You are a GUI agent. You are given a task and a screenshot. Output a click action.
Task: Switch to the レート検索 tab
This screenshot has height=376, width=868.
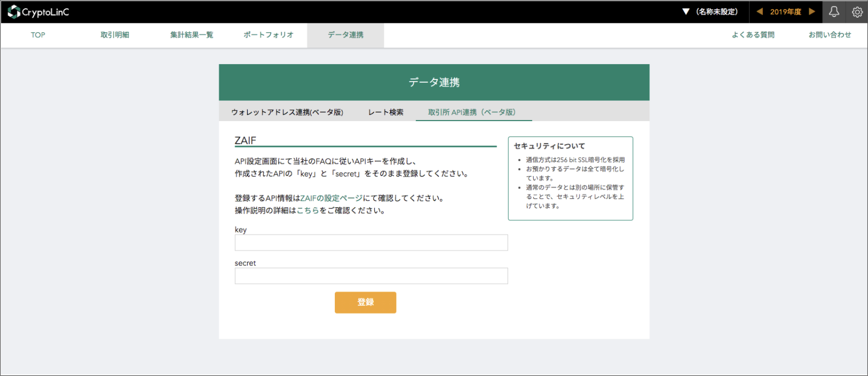[x=386, y=112]
